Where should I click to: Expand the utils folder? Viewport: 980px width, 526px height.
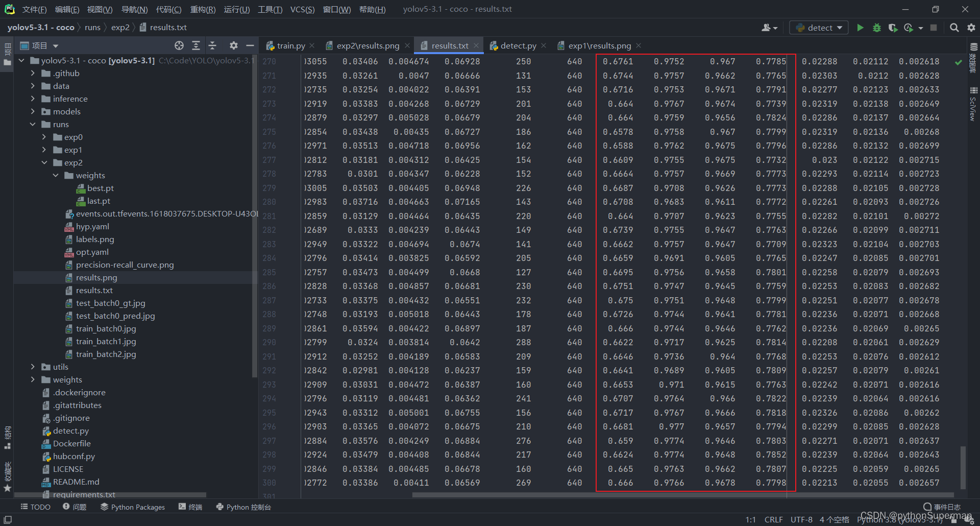tap(33, 367)
